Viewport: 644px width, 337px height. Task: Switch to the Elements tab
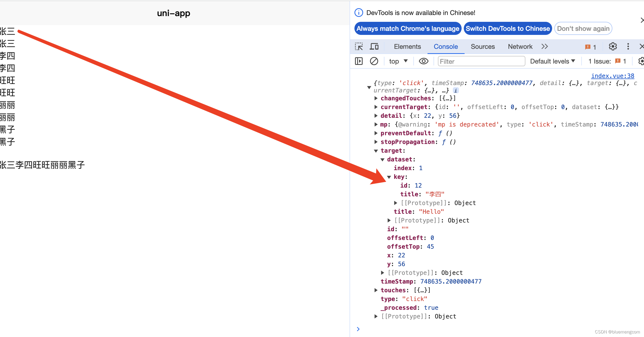pyautogui.click(x=407, y=46)
